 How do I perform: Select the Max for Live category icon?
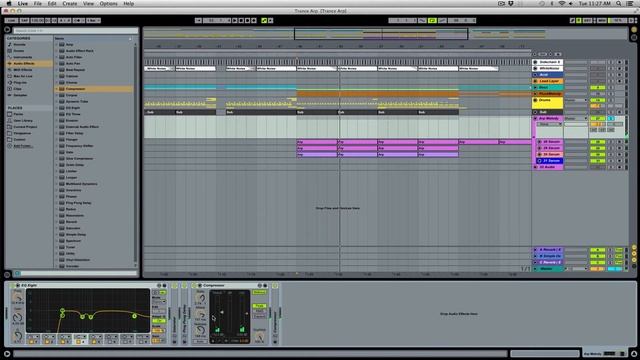pyautogui.click(x=10, y=76)
